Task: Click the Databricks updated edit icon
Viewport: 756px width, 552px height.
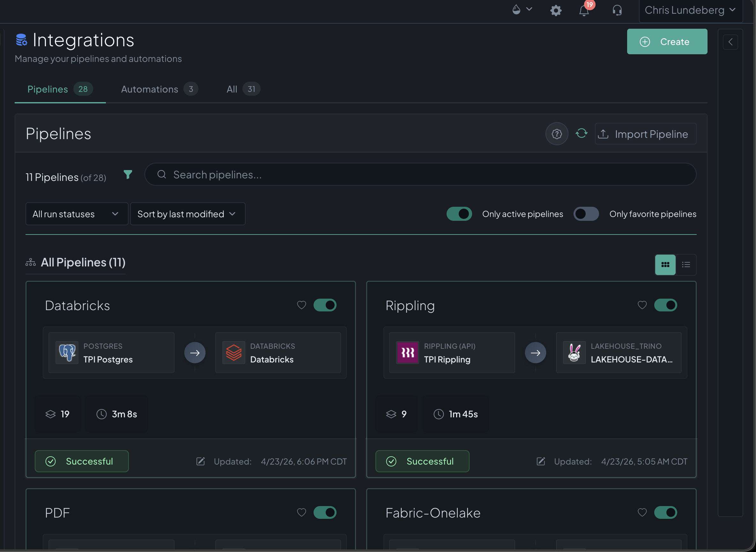Action: click(x=200, y=461)
